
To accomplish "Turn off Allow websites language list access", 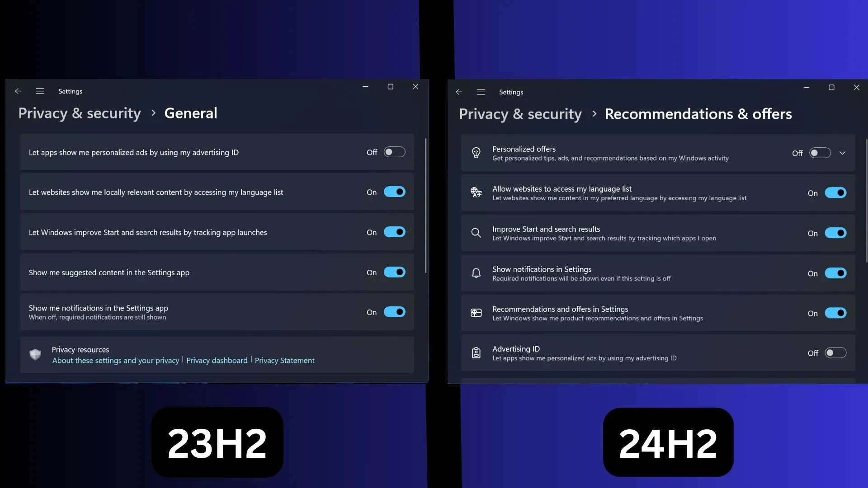I will [835, 192].
